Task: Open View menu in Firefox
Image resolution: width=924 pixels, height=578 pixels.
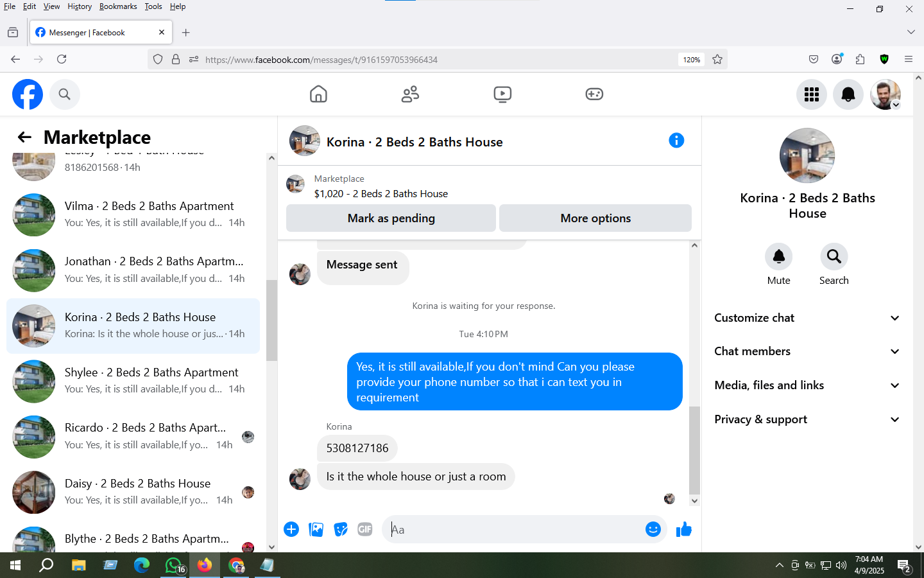Action: (x=51, y=6)
